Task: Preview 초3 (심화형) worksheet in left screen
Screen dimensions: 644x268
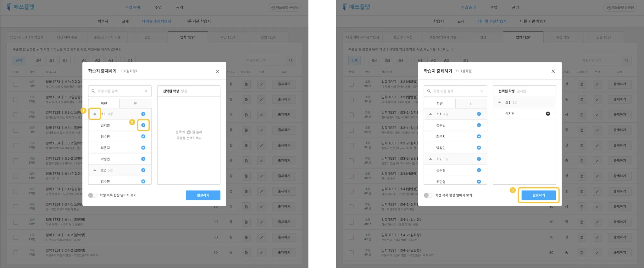Action: [x=246, y=84]
